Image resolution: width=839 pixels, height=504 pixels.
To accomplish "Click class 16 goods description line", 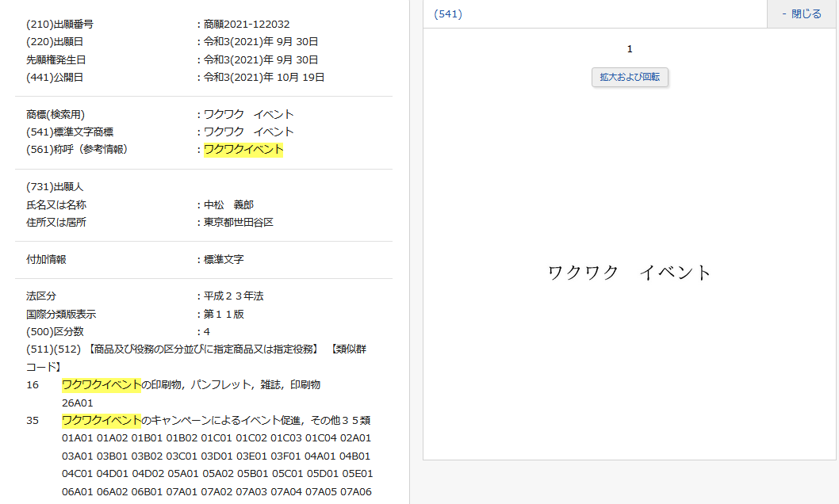I will 191,385.
